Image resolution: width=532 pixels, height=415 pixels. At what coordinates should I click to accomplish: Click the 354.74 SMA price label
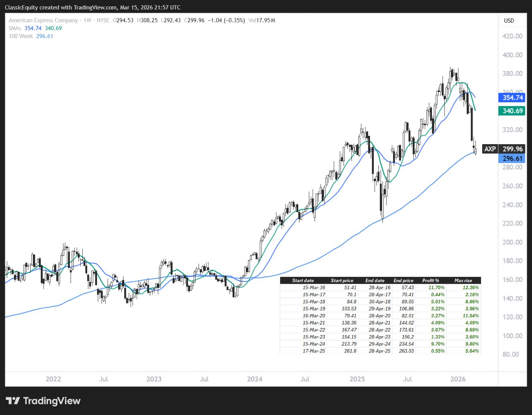[x=513, y=98]
